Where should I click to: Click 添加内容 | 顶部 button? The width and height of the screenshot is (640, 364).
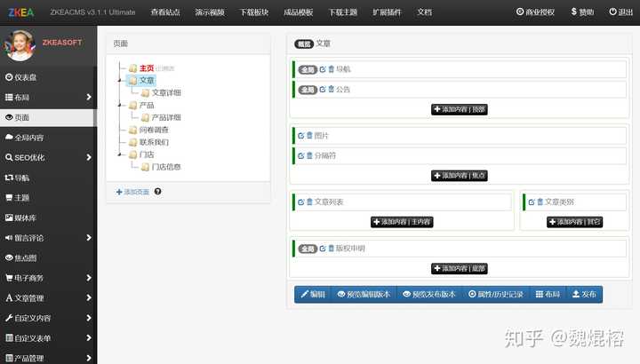[460, 109]
